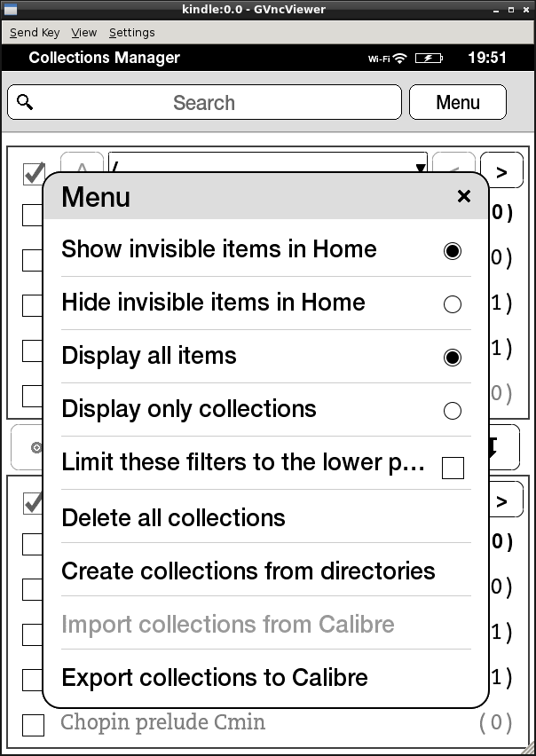The height and width of the screenshot is (756, 536).
Task: Click Export collections to Calibre
Action: tap(215, 678)
